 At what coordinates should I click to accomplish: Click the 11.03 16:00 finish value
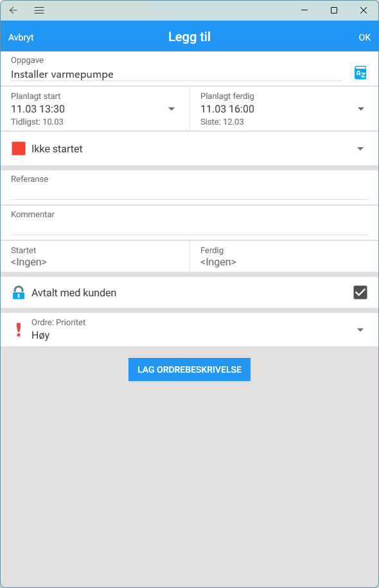tap(227, 109)
